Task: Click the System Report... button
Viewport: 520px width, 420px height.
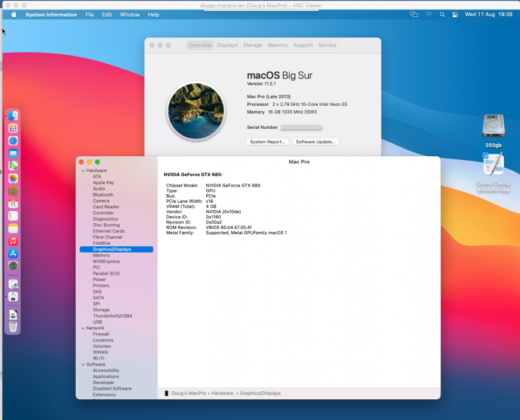Action: (267, 142)
